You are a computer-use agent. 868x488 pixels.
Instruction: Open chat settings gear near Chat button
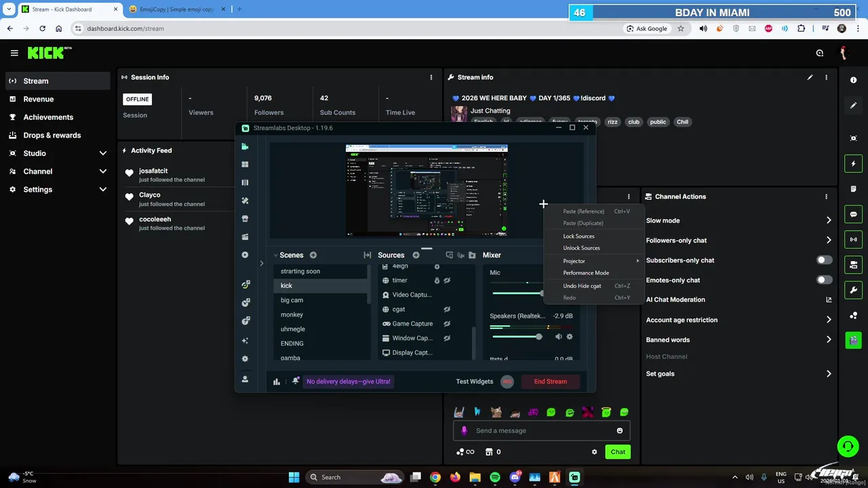[594, 452]
